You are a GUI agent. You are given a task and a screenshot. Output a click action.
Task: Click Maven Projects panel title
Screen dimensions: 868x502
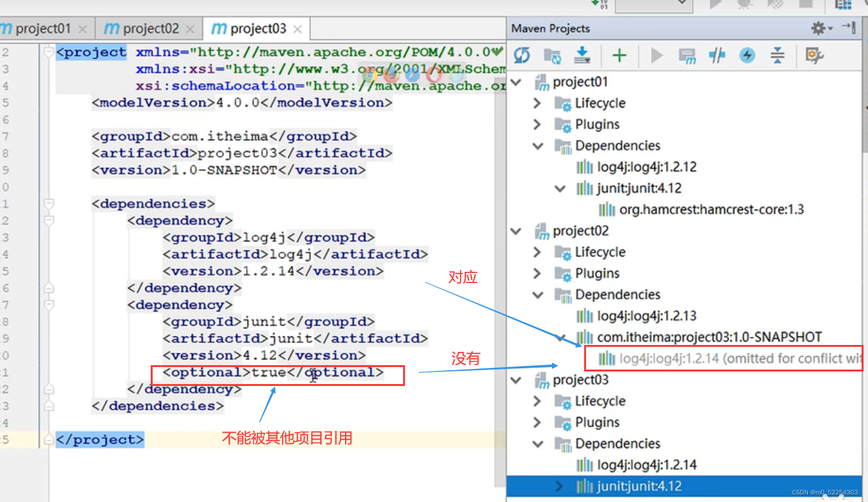551,28
